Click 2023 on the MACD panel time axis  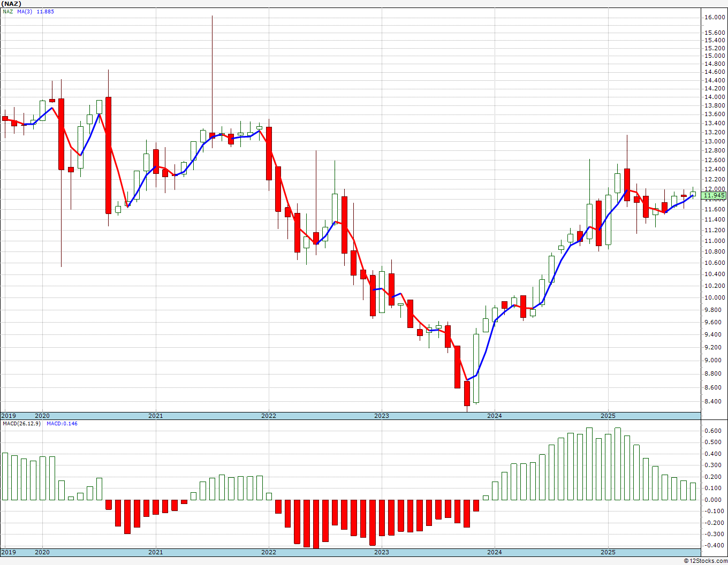382,552
